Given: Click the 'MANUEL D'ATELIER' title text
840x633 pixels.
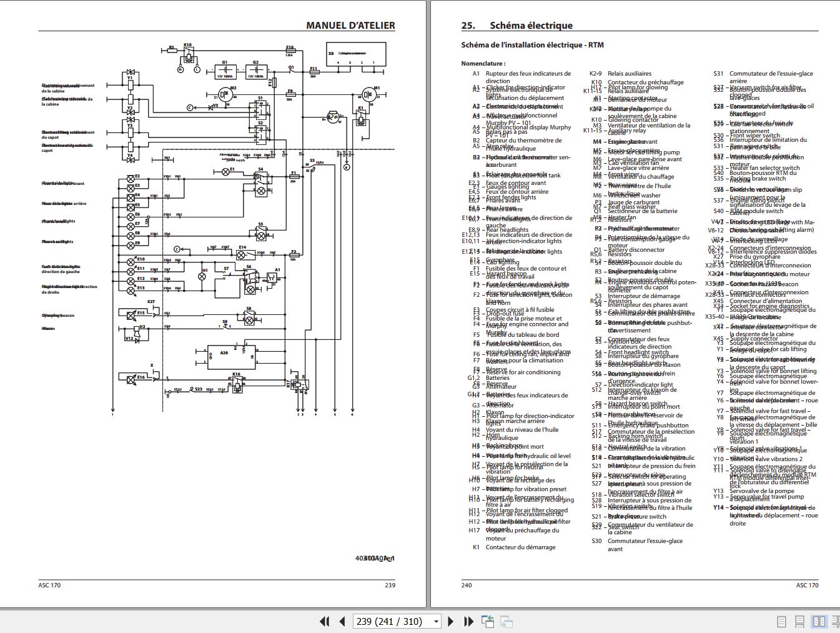Looking at the screenshot, I should [x=350, y=26].
